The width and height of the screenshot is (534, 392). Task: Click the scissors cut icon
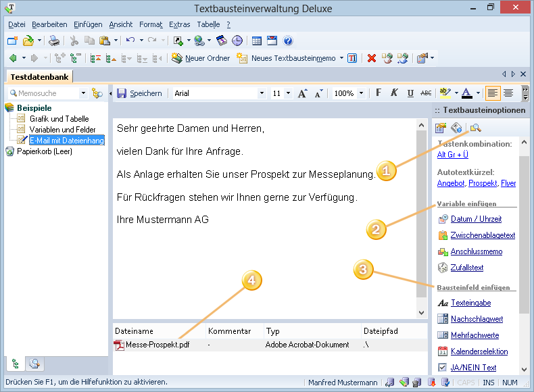pyautogui.click(x=74, y=41)
